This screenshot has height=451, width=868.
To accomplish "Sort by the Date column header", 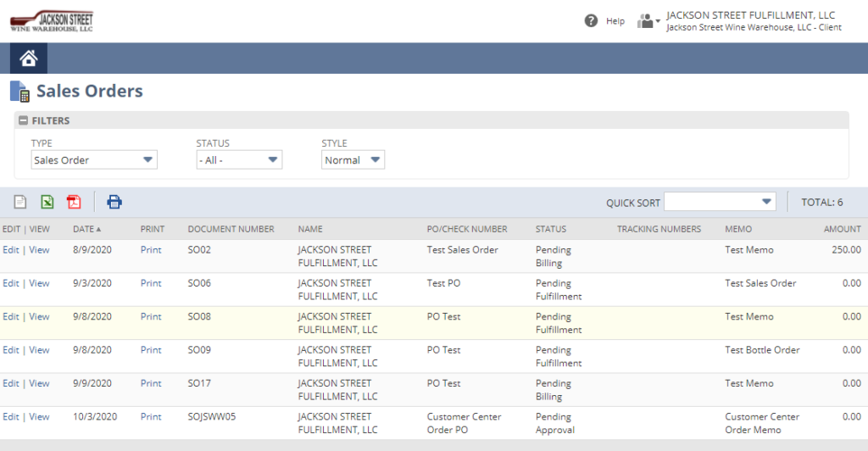I will [87, 229].
